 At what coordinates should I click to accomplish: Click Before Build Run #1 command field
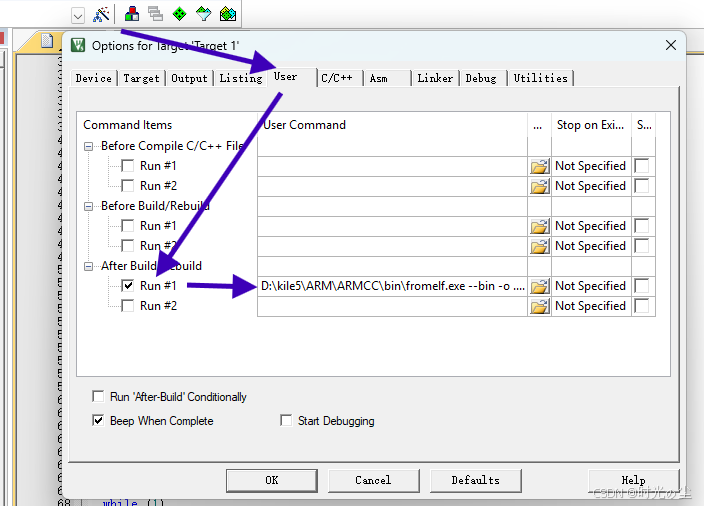392,226
